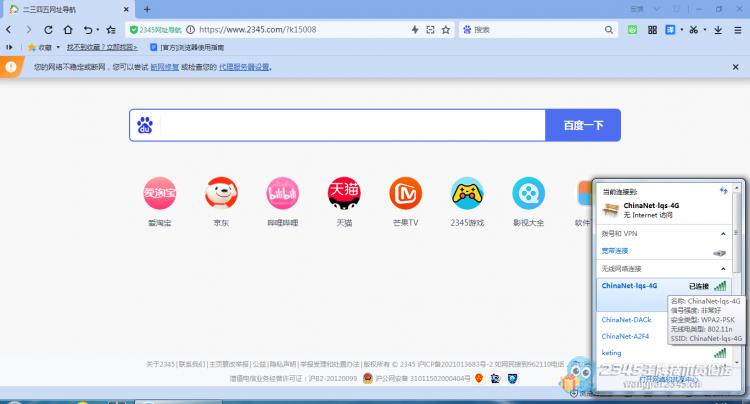The height and width of the screenshot is (404, 750).
Task: Expand the scissors screenshot options arrow
Action: coord(704,30)
